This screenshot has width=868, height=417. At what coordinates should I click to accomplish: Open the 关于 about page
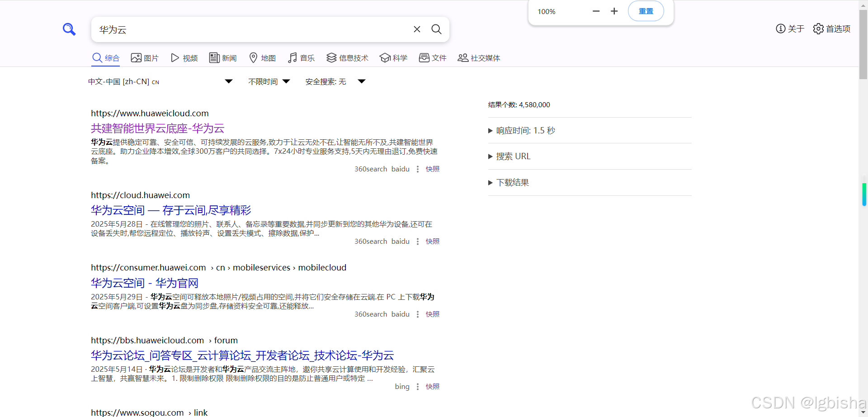pos(790,29)
